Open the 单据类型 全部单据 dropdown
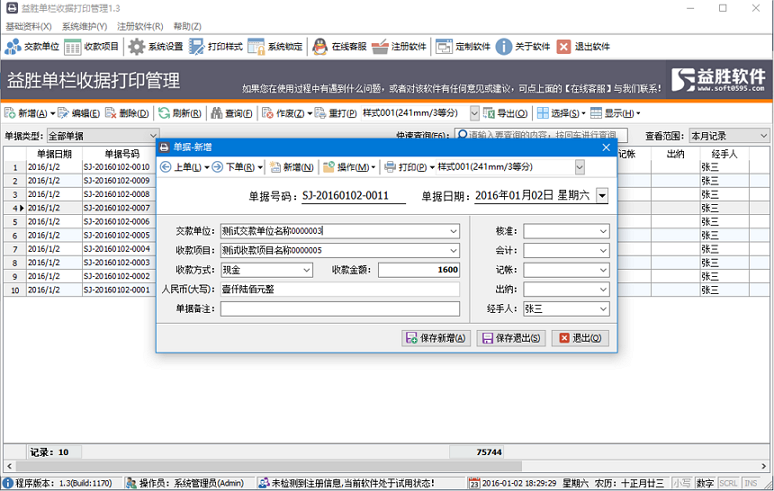774x491 pixels. coord(153,136)
